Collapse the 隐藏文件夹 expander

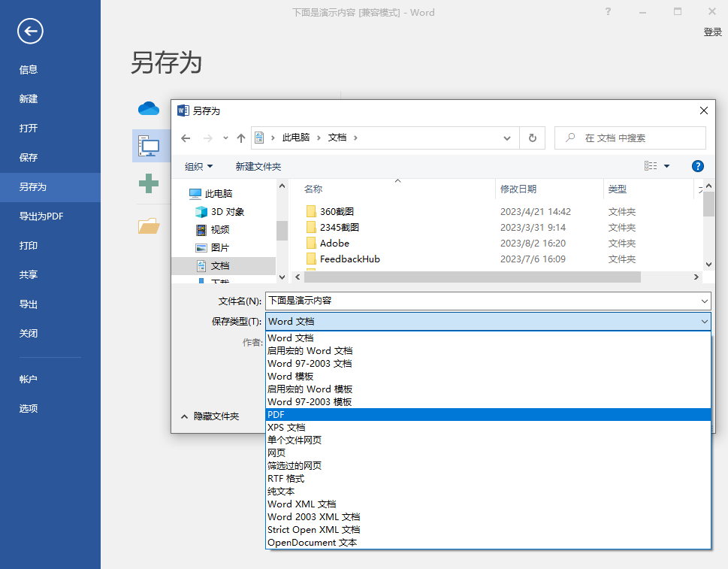(x=215, y=416)
